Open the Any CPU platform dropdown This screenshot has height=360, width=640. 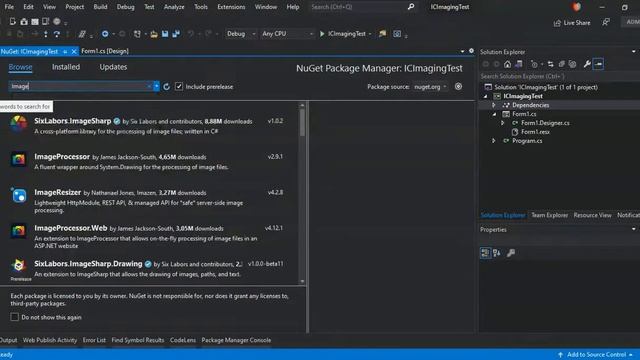click(287, 34)
